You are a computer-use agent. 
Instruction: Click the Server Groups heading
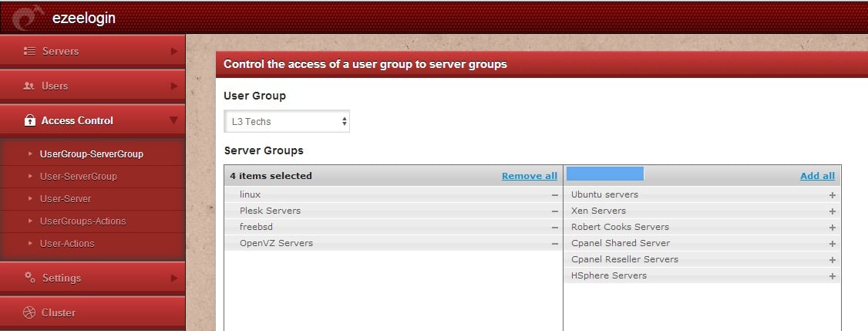[x=264, y=150]
